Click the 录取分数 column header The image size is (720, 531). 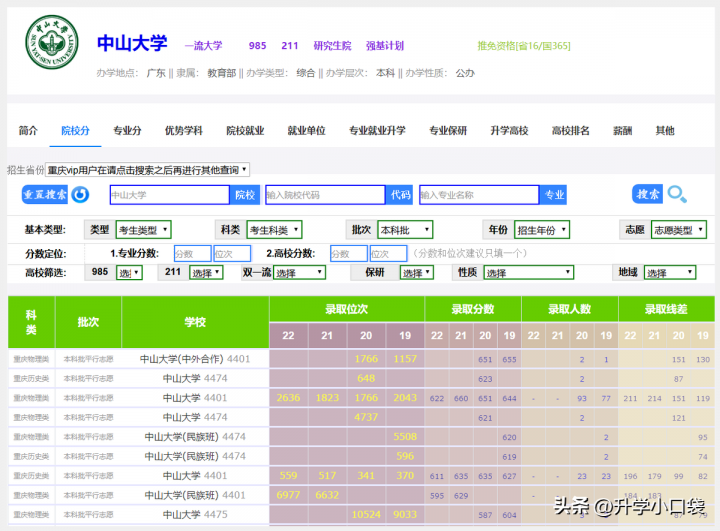click(x=473, y=309)
